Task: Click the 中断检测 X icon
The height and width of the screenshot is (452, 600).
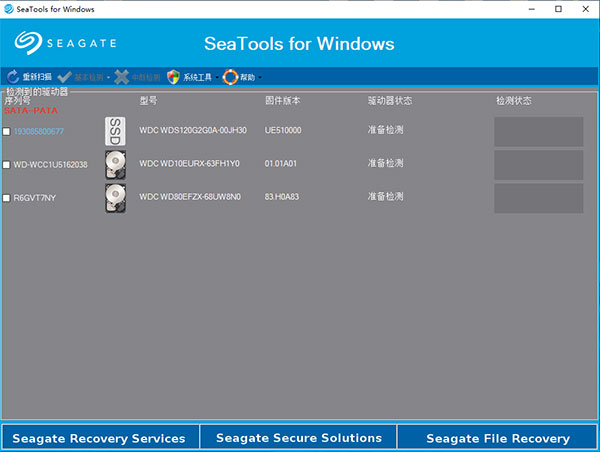Action: [x=121, y=76]
